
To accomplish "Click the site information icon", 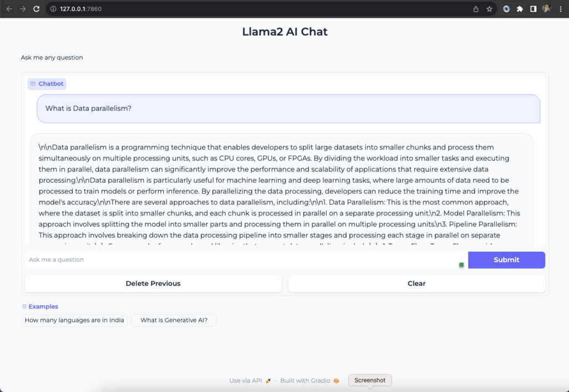I will (x=53, y=9).
